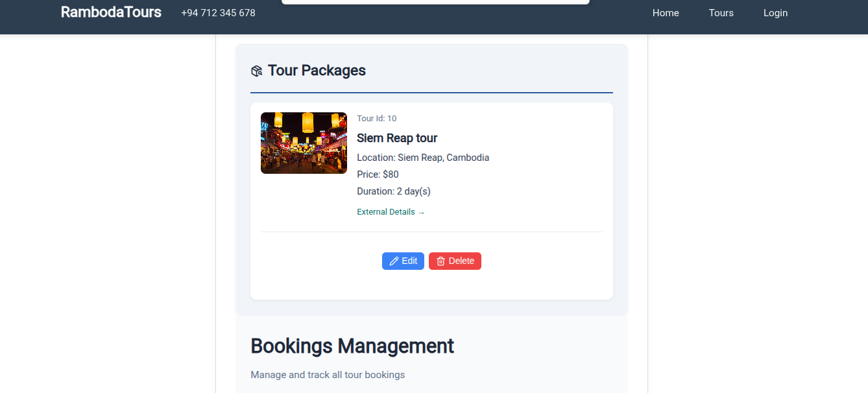
Task: Go to Tours in the navigation bar
Action: [x=721, y=13]
